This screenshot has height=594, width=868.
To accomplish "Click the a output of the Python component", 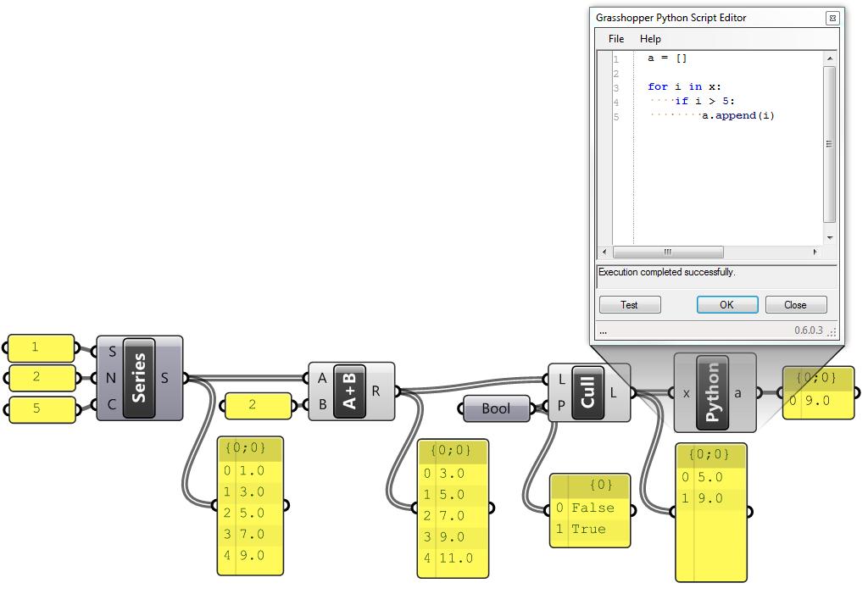I will [738, 393].
